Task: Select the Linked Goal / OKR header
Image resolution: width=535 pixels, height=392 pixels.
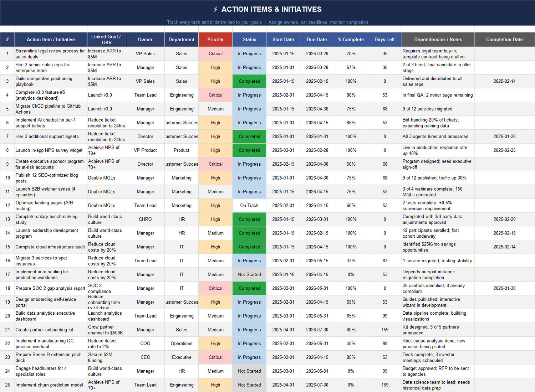Action: tap(106, 40)
